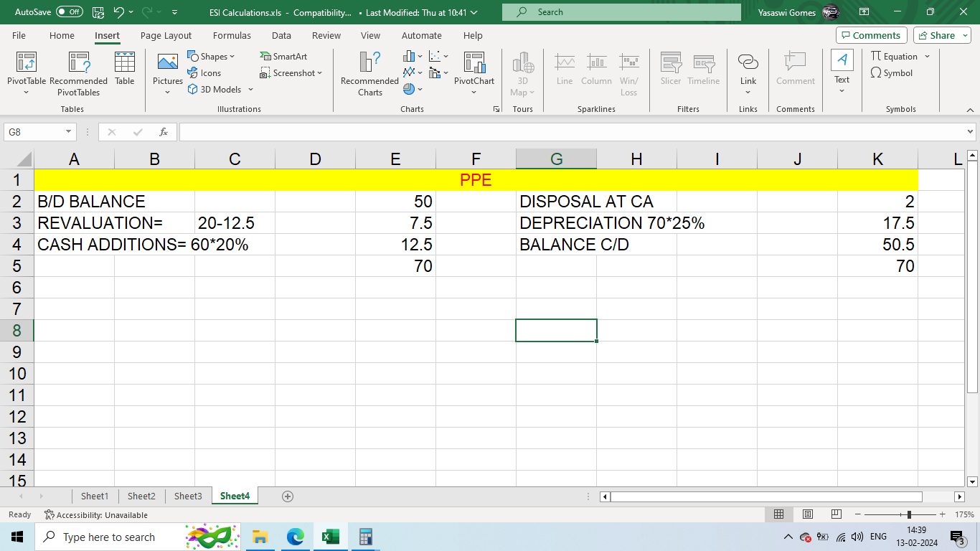This screenshot has width=980, height=551.
Task: Open Recommended Charts
Action: (x=369, y=63)
